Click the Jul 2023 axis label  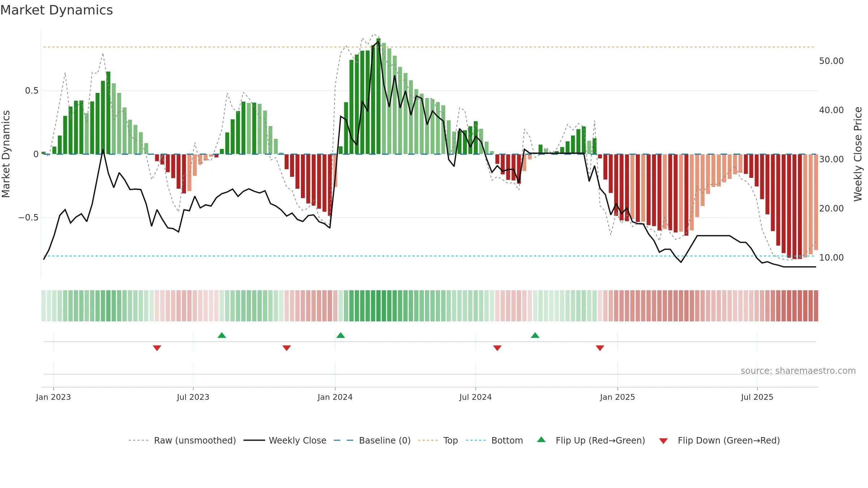[x=193, y=397]
